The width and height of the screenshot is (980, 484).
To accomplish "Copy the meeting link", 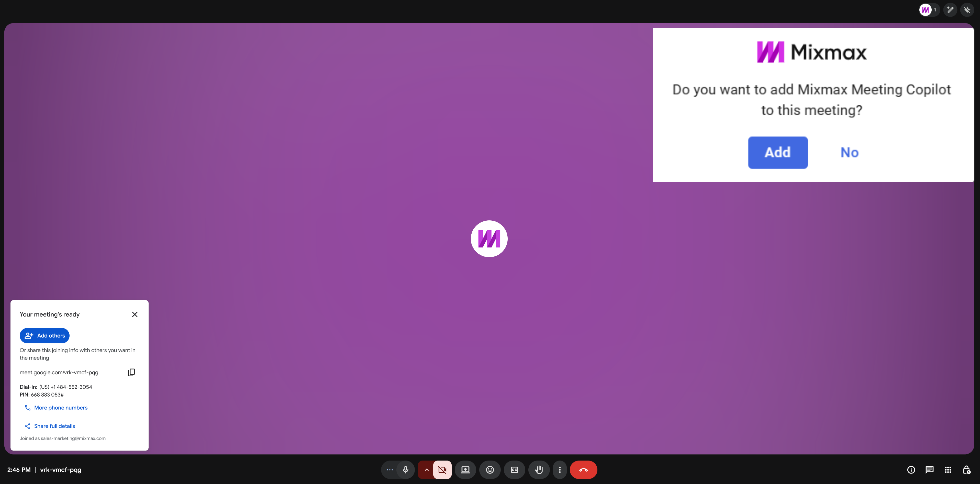I will point(131,372).
